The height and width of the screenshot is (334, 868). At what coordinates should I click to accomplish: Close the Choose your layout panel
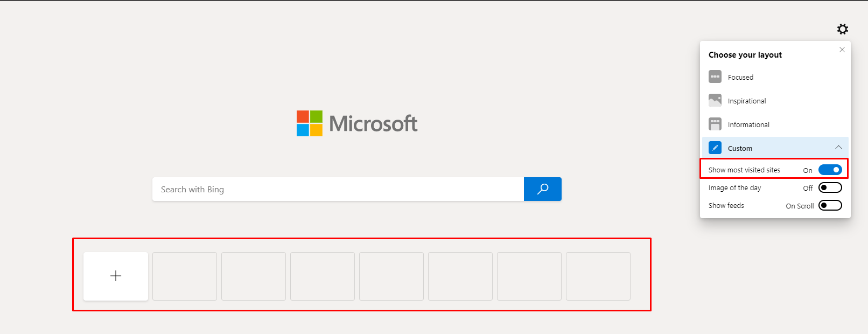[x=842, y=50]
